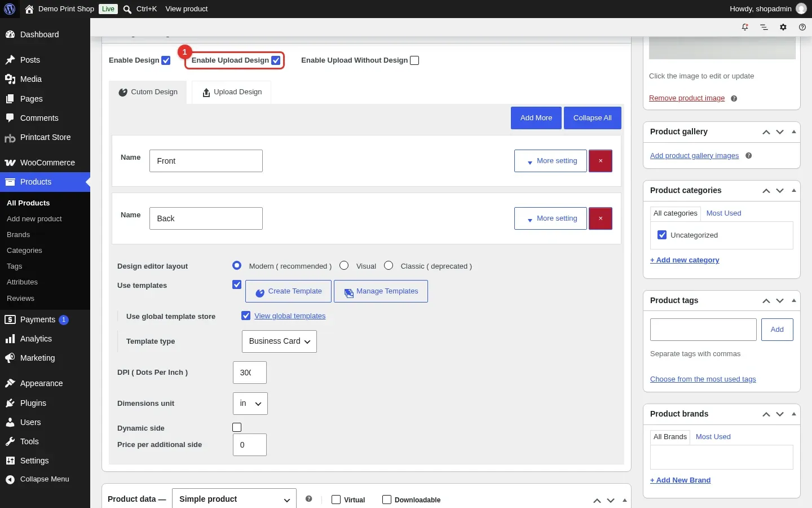
Task: Open Manage Templates
Action: click(381, 291)
